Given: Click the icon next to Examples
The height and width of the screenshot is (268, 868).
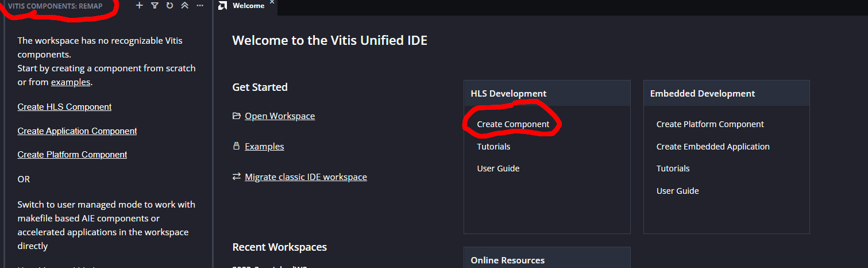Looking at the screenshot, I should [x=236, y=147].
